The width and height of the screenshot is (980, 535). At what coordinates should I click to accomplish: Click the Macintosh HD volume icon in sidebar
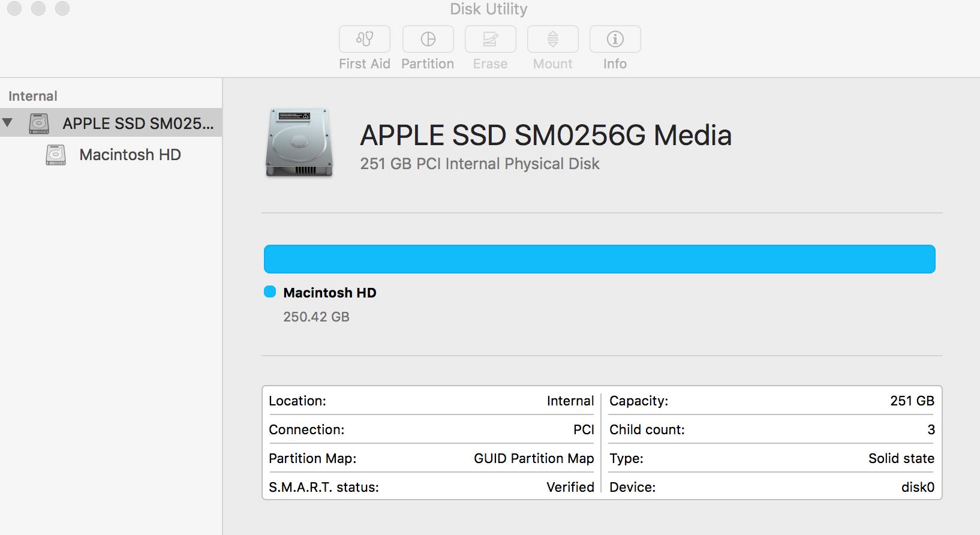point(56,155)
